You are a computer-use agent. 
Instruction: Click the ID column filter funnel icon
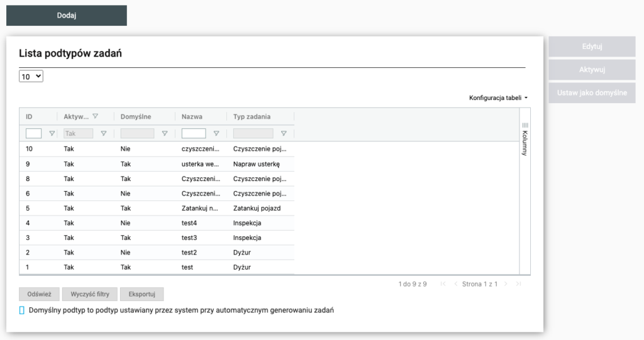pyautogui.click(x=52, y=133)
